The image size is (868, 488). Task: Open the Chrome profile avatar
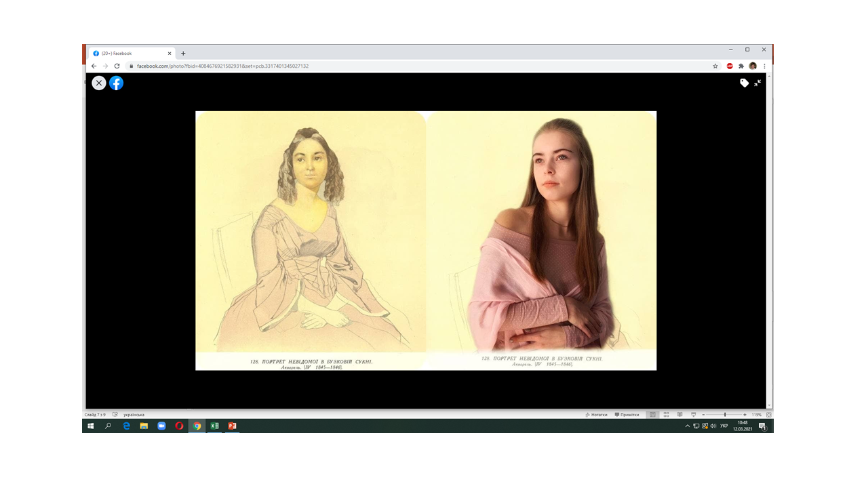pos(753,66)
